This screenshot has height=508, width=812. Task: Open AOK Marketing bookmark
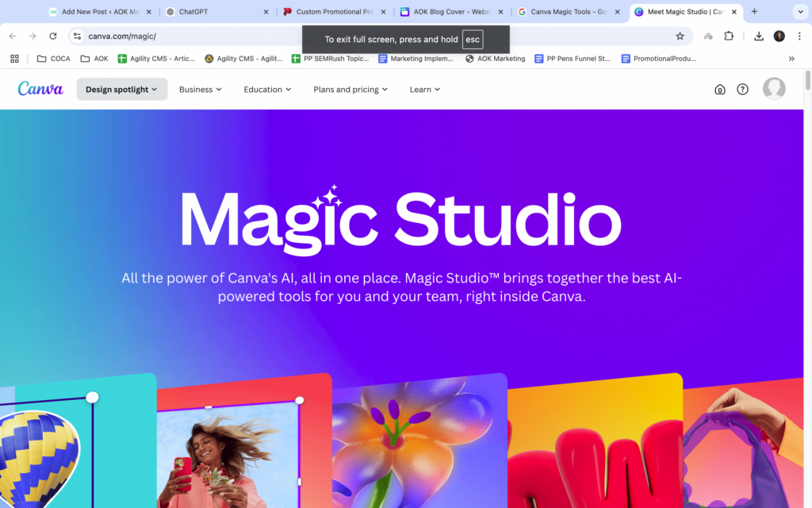(495, 59)
